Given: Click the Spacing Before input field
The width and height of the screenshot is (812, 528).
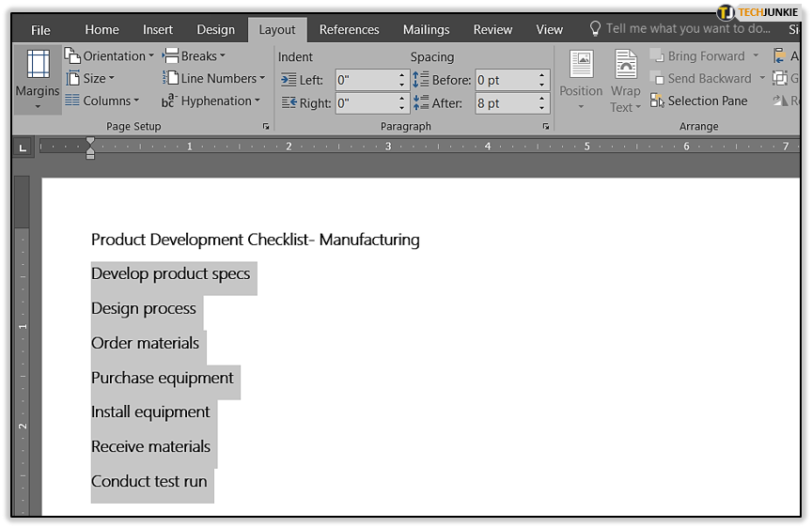Looking at the screenshot, I should tap(506, 80).
